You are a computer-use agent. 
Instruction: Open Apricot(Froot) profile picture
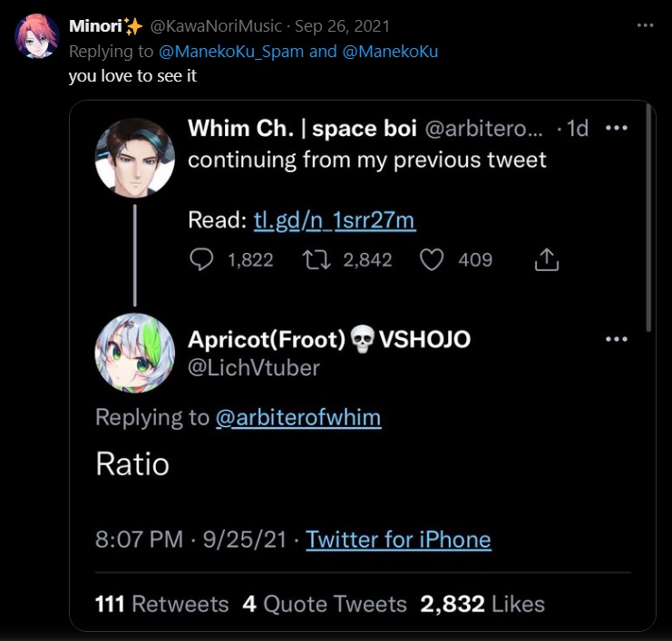coord(134,354)
